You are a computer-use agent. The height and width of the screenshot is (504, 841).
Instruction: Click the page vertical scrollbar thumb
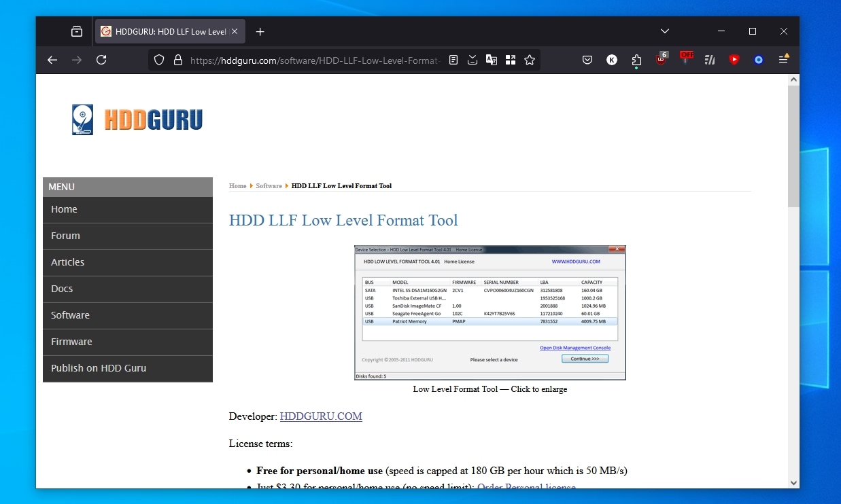click(793, 146)
